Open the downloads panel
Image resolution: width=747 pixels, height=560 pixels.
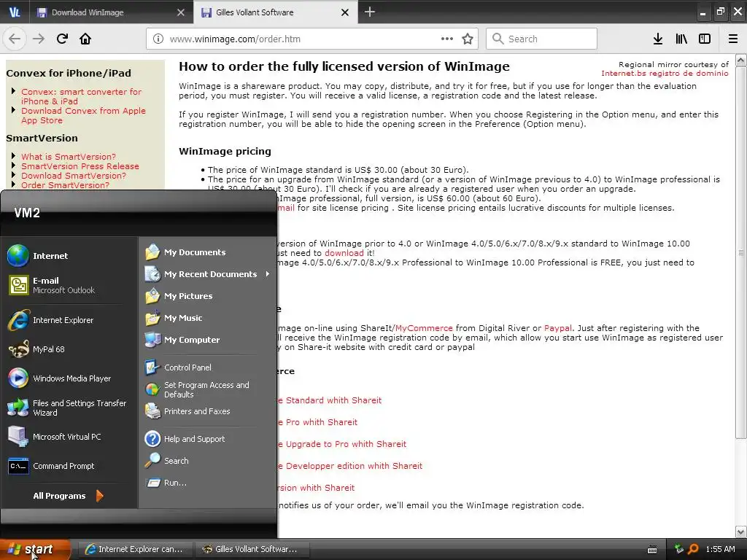[658, 39]
